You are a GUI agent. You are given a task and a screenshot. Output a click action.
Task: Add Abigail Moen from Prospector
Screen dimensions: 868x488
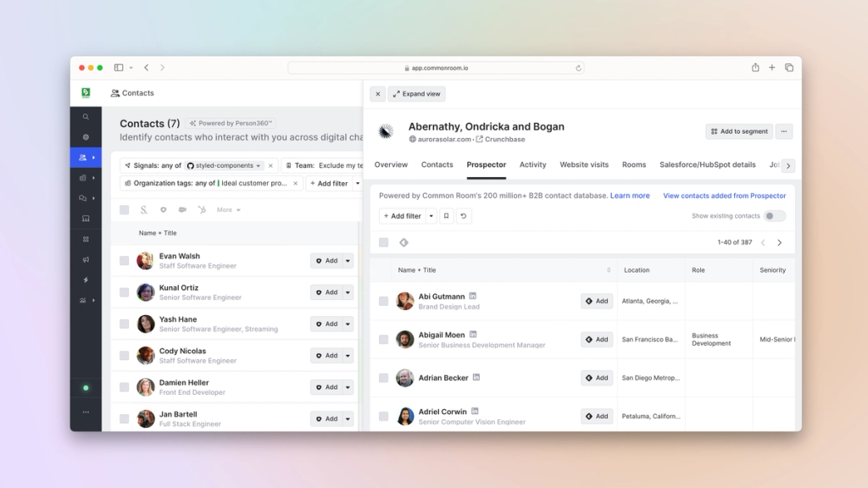(597, 339)
